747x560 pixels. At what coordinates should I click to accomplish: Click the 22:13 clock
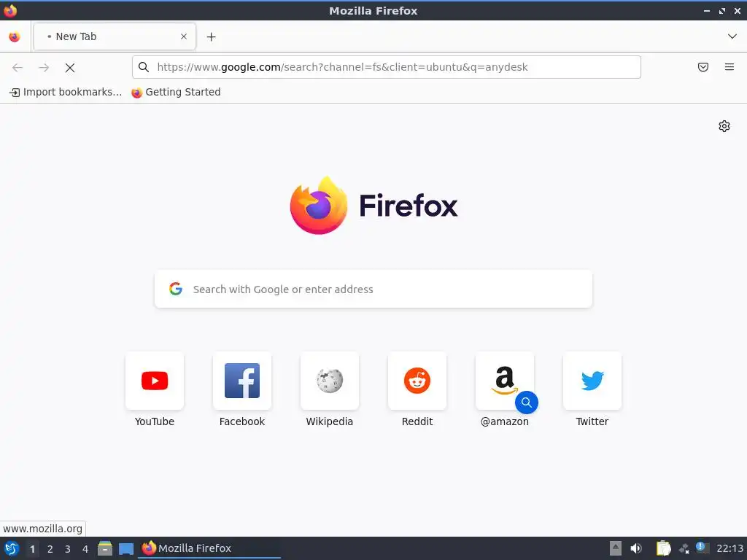729,548
